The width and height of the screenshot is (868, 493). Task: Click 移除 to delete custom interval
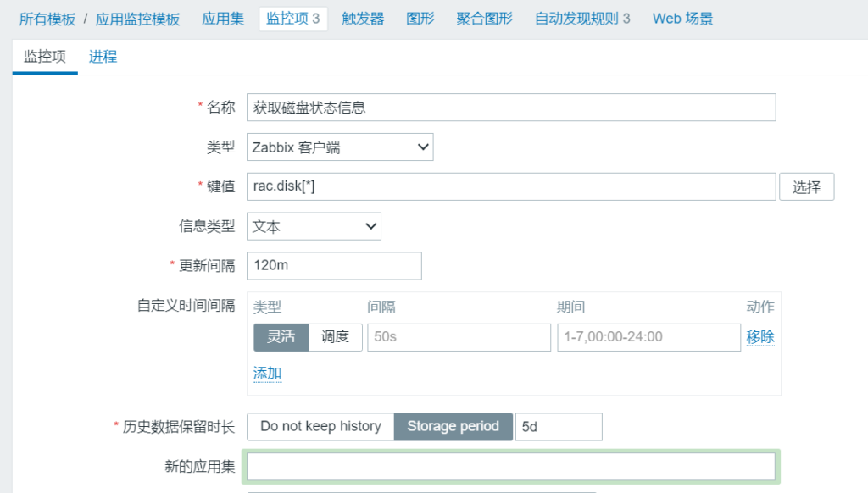tap(759, 336)
